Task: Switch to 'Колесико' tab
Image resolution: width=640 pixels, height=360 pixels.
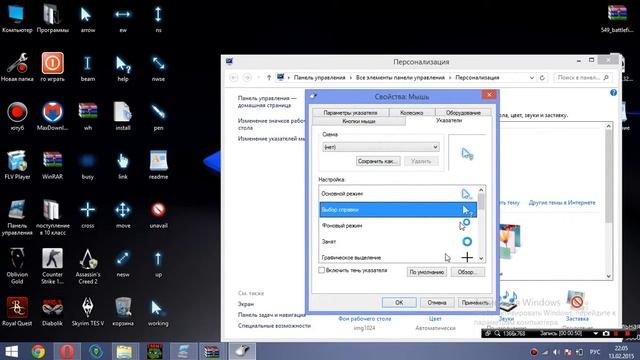Action: pos(411,112)
